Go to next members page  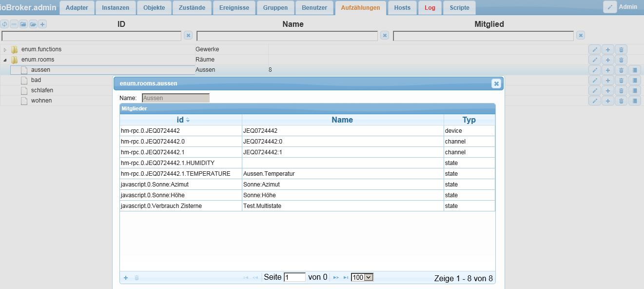point(335,278)
